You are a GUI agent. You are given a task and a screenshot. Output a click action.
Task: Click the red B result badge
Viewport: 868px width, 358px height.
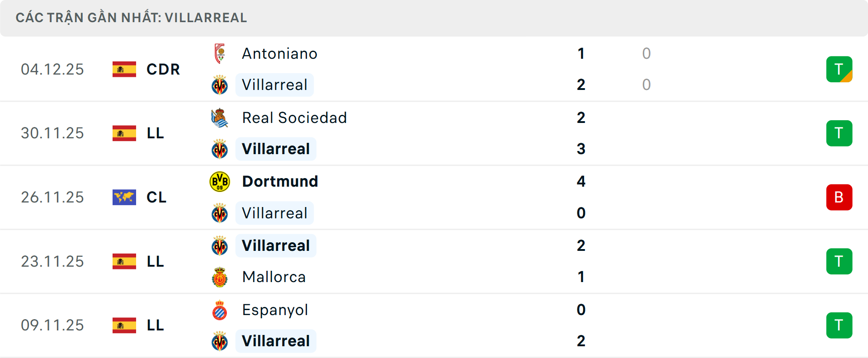click(839, 197)
